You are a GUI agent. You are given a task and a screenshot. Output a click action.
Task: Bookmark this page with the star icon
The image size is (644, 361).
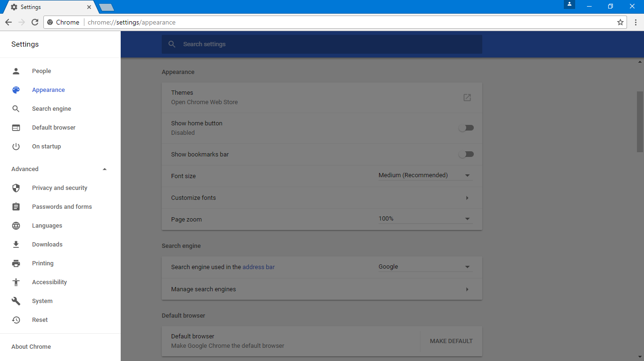[x=620, y=22]
